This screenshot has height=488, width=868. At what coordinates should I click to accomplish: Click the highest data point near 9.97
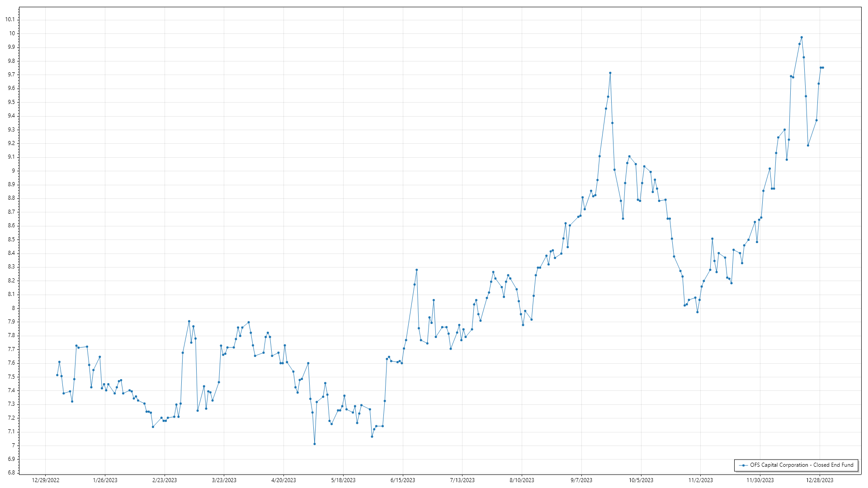802,38
